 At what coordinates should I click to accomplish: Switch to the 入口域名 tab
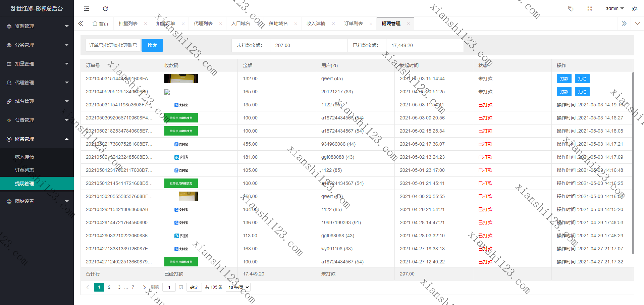click(x=241, y=23)
